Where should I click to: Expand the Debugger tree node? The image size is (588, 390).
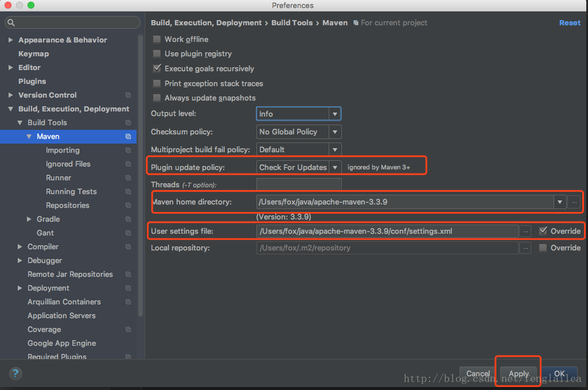(x=20, y=261)
